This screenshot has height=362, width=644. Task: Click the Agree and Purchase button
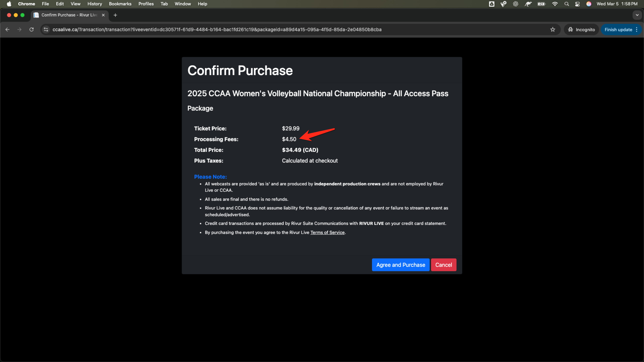[x=400, y=265]
